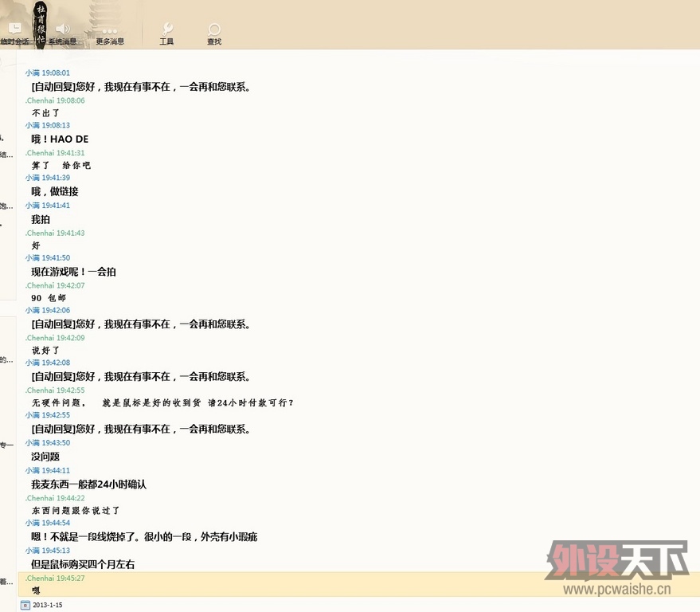Screen dimensions: 700x612
Task: Click the header 小满 19:42:08
Action: tap(48, 363)
